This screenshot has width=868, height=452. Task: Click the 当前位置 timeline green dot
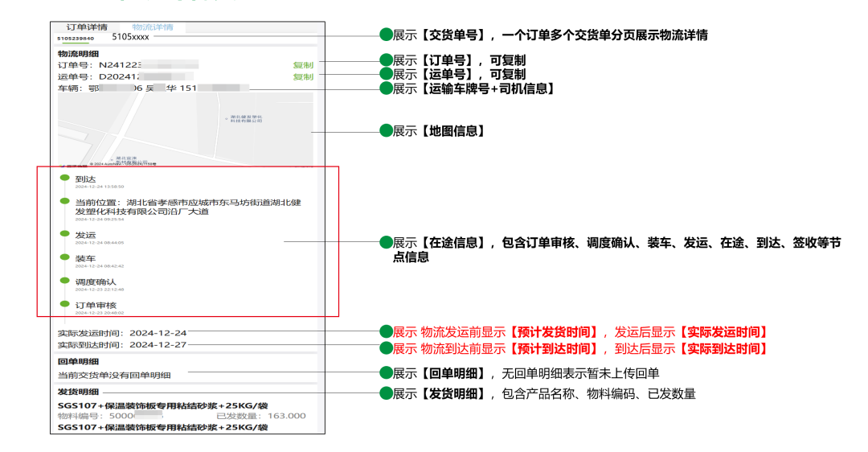(x=64, y=201)
